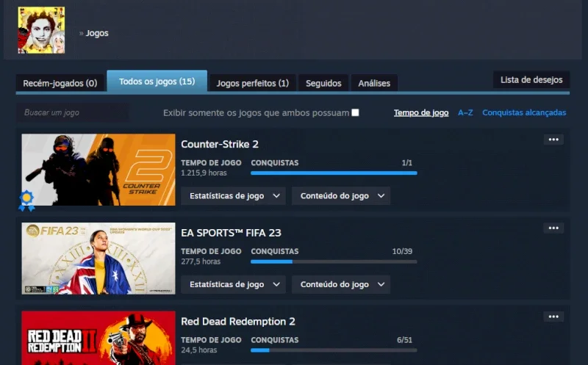
Task: Open the 'EA SPORTS™ FIFA 23' title
Action: click(x=231, y=233)
